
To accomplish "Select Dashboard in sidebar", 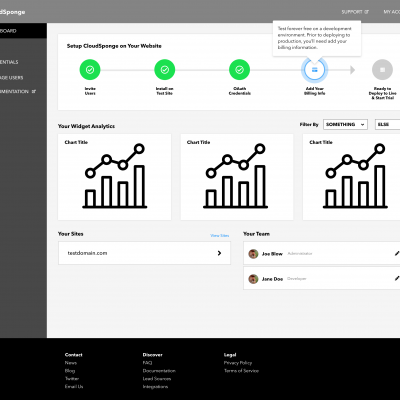I will pyautogui.click(x=23, y=31).
